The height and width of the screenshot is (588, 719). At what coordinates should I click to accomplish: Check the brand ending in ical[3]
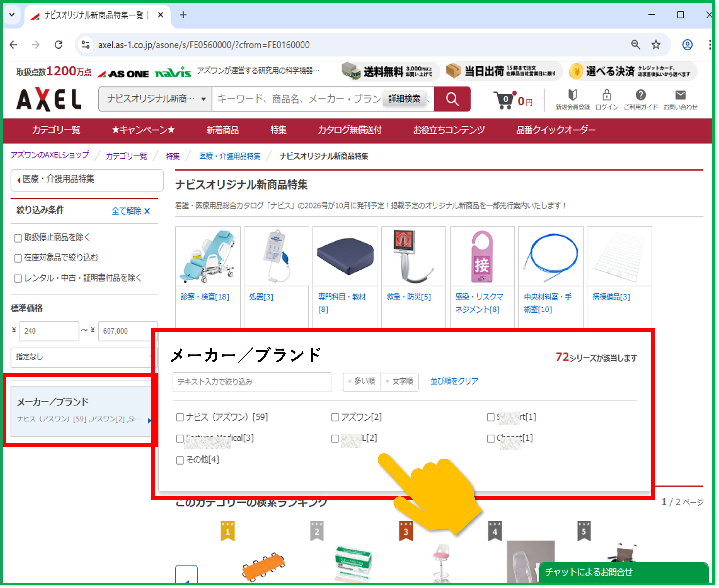(x=180, y=439)
